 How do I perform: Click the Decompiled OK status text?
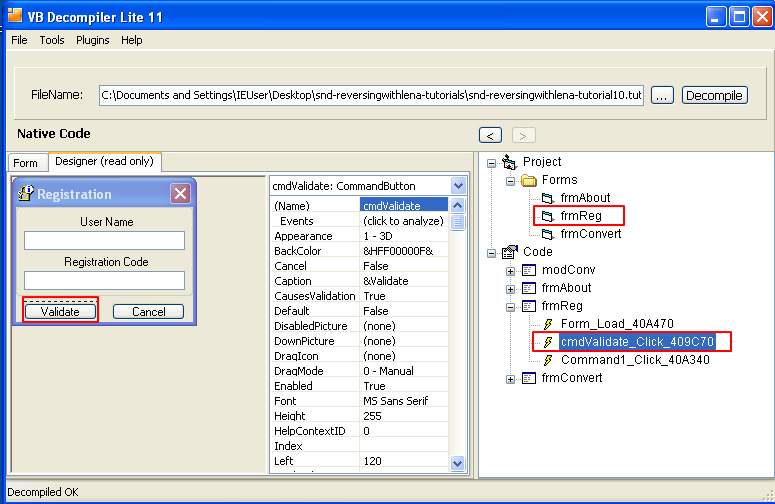pos(43,492)
